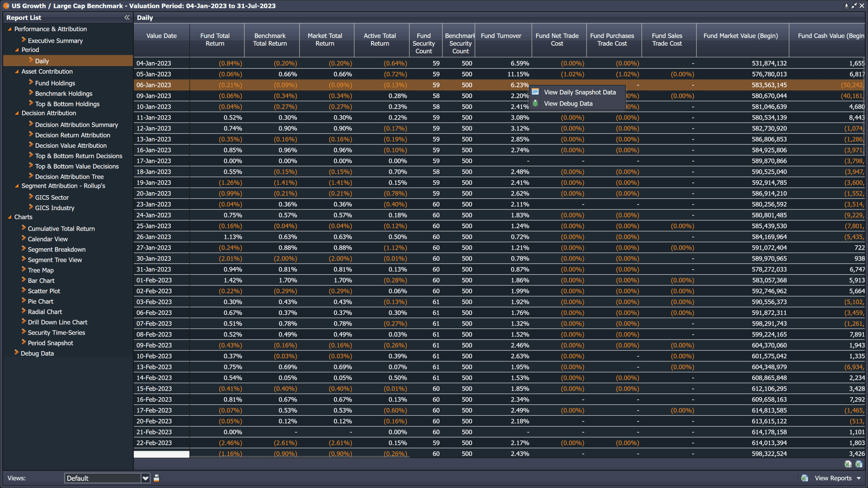Click the green bug icon beside View Debug Data
The width and height of the screenshot is (868, 488).
[535, 103]
